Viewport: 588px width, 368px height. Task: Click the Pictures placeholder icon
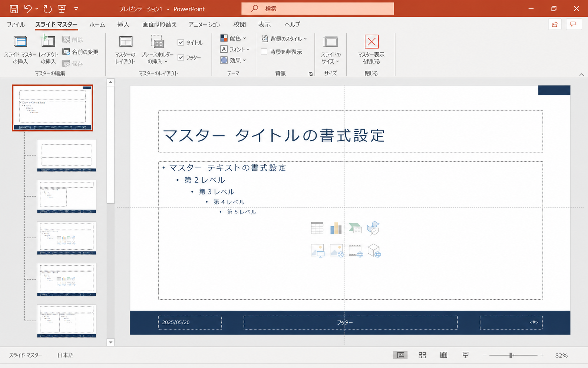coord(317,250)
